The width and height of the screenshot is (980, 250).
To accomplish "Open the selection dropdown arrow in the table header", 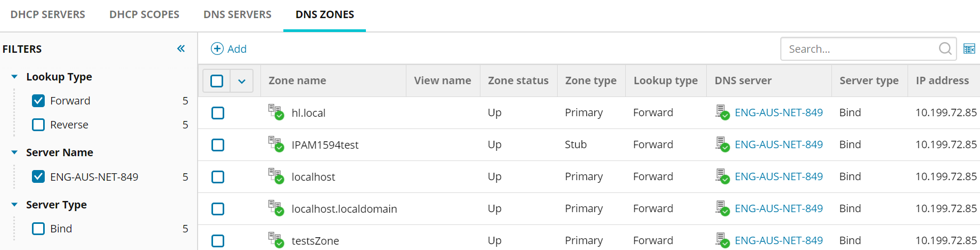I will (242, 81).
